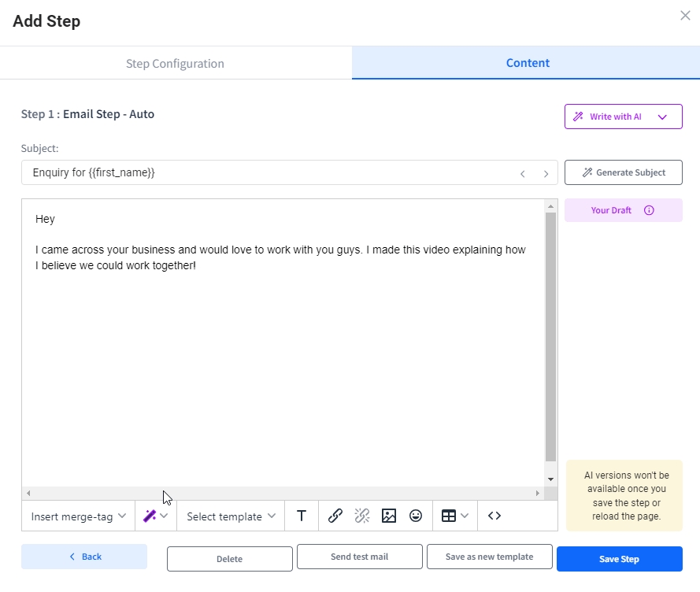Open the Select template dropdown

pos(231,516)
